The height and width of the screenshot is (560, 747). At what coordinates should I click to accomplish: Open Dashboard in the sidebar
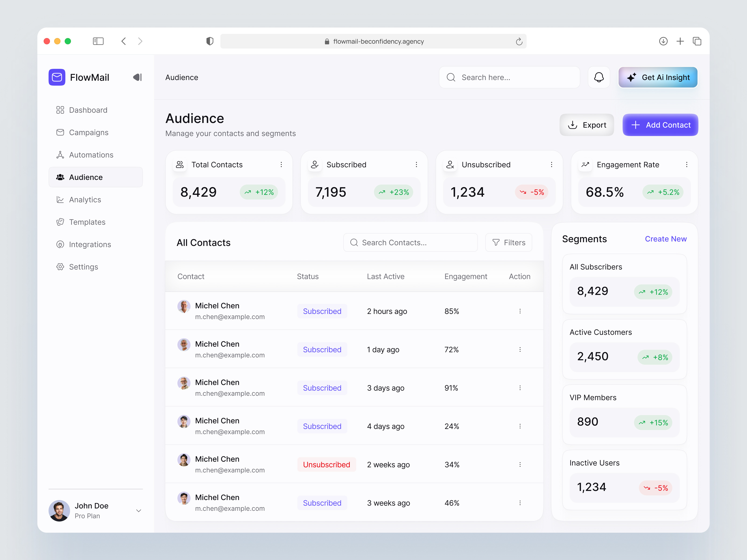point(95,110)
